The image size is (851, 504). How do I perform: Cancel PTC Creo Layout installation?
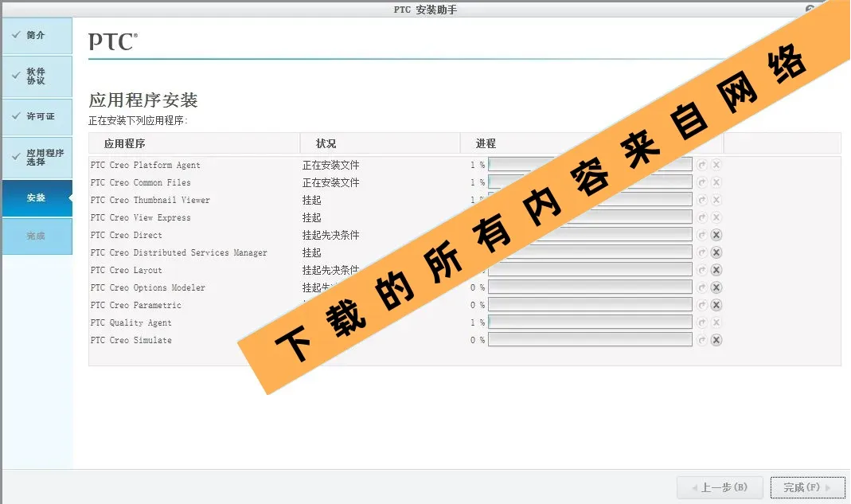tap(716, 270)
